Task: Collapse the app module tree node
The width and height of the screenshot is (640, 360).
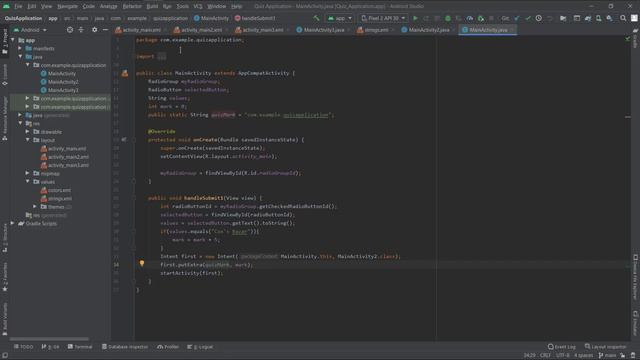Action: [x=13, y=40]
